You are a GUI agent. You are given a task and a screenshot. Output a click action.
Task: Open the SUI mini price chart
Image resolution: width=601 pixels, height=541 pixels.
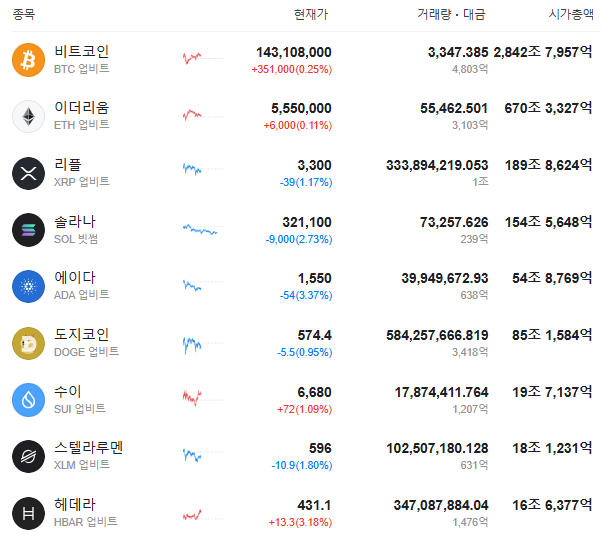(x=203, y=398)
